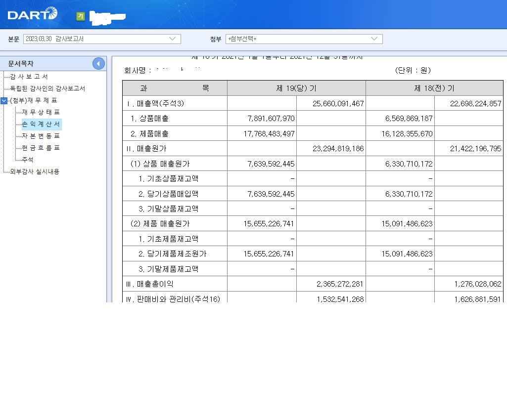Click the value 16,128,355,670
Screen dimensions: 507x420
(x=407, y=134)
